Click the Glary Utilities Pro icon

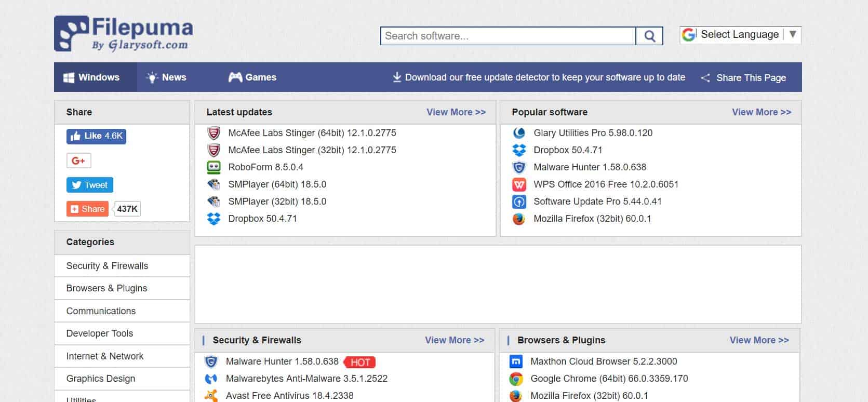point(519,133)
